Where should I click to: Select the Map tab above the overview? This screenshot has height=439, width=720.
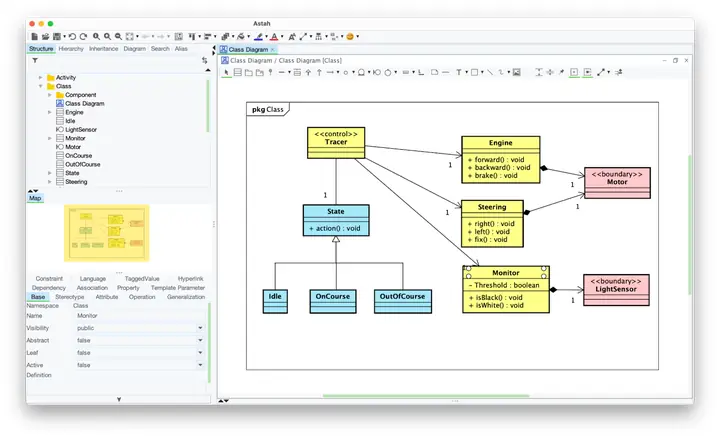pyautogui.click(x=35, y=198)
